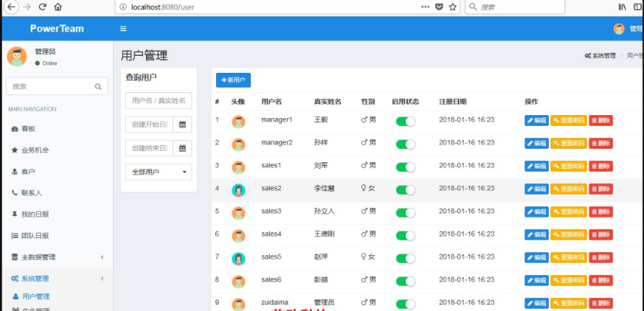644x311 pixels.
Task: Click the username sales6 cell
Action: pos(271,280)
